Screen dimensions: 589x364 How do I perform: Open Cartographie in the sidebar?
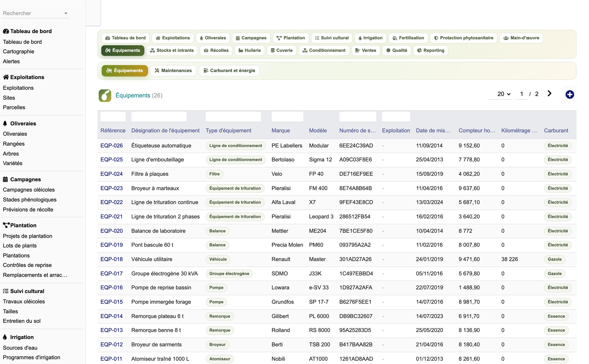tap(18, 52)
